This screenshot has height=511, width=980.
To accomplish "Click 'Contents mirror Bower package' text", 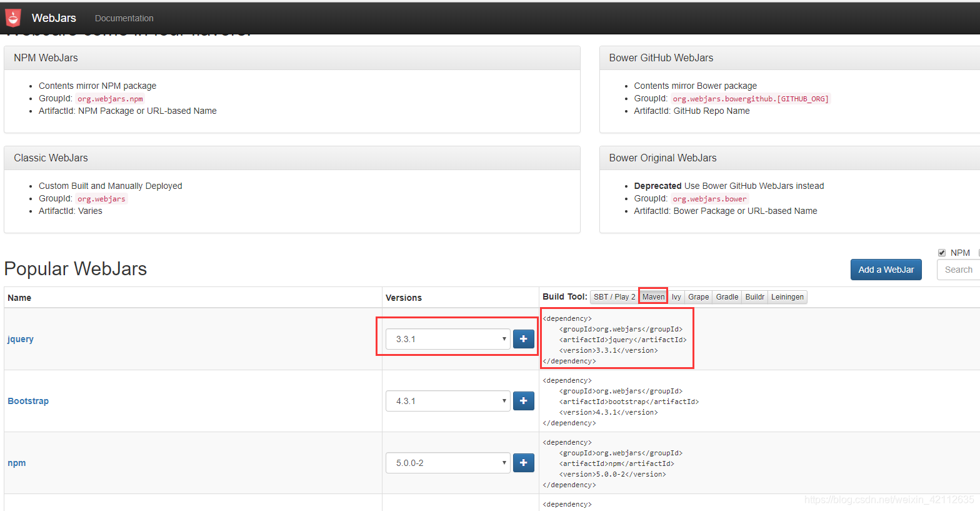I will pos(696,86).
